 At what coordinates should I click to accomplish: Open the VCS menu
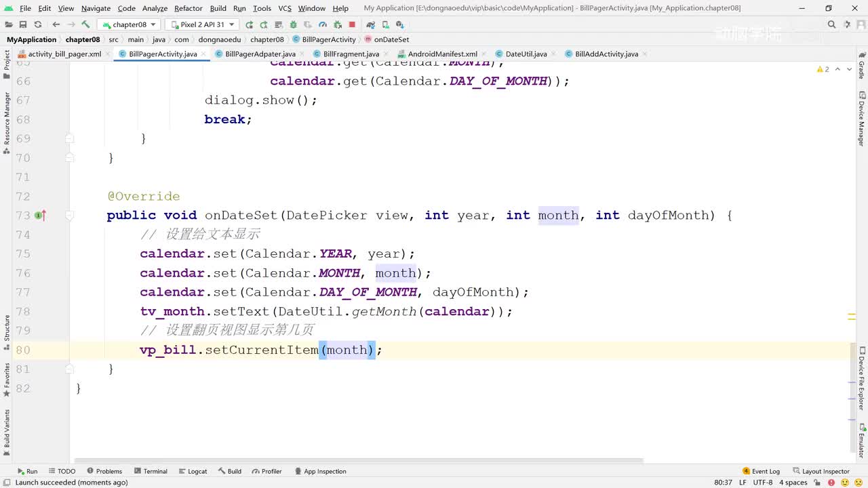[285, 8]
